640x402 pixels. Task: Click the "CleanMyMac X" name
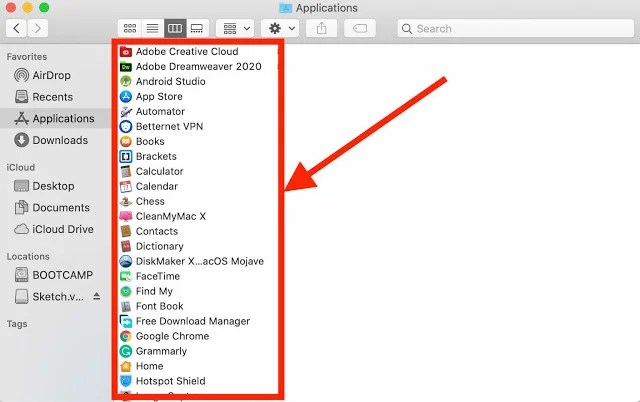[x=171, y=216]
